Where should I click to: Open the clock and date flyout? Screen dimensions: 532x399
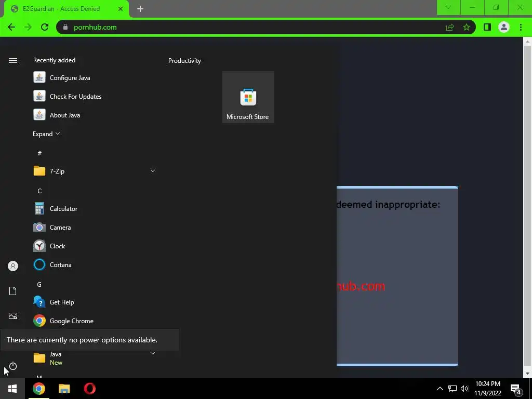[x=488, y=389]
